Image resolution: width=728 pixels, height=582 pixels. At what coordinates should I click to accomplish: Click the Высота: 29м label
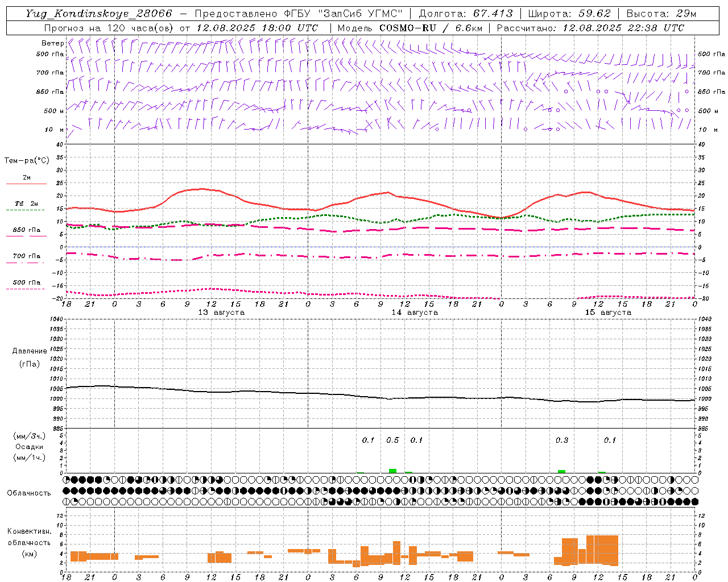click(x=661, y=14)
